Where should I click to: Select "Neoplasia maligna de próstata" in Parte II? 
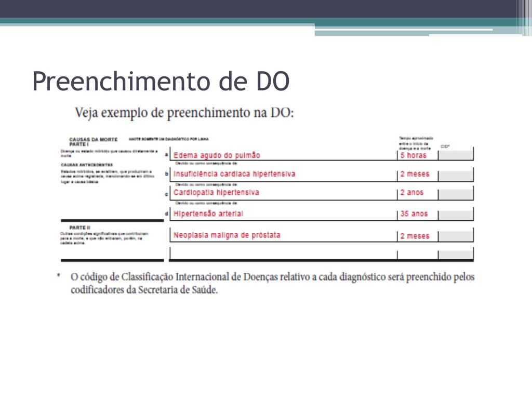(227, 235)
